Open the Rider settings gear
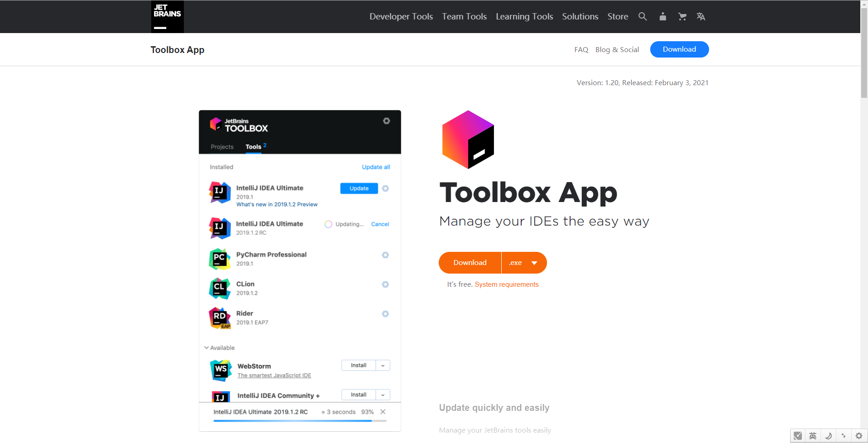This screenshot has height=443, width=868. click(385, 314)
